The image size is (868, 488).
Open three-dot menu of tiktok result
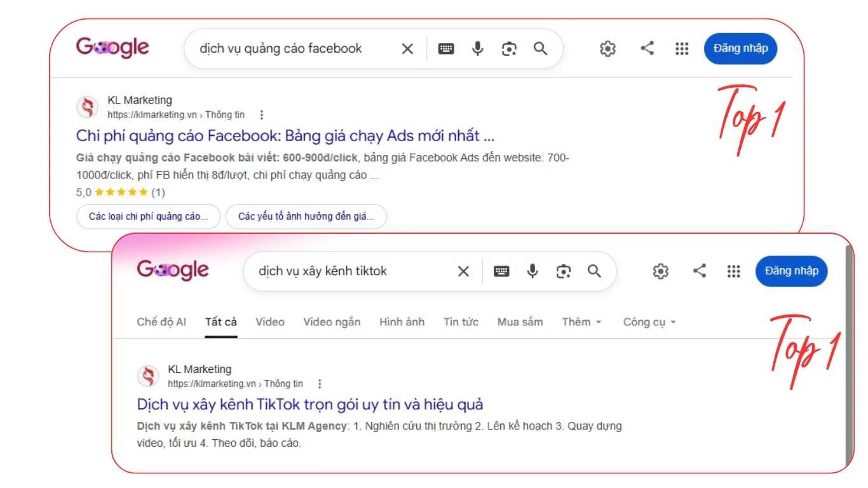(320, 384)
